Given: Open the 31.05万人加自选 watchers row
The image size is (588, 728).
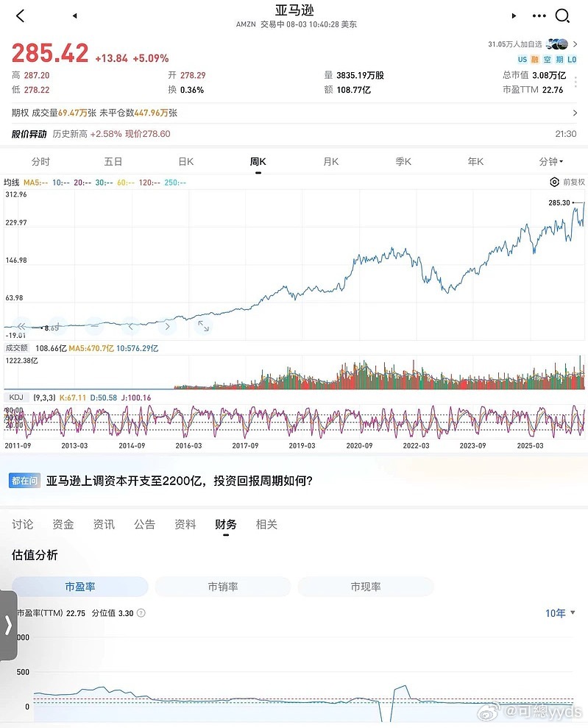Looking at the screenshot, I should click(532, 44).
